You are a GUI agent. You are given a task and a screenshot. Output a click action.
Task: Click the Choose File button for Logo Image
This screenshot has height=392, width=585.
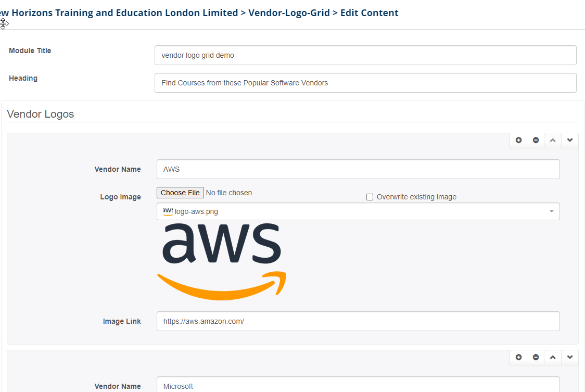click(180, 193)
